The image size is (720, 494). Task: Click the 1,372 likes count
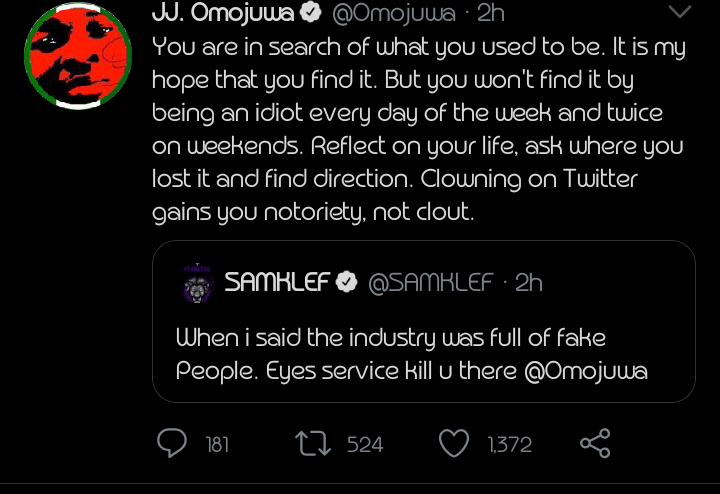coord(510,444)
